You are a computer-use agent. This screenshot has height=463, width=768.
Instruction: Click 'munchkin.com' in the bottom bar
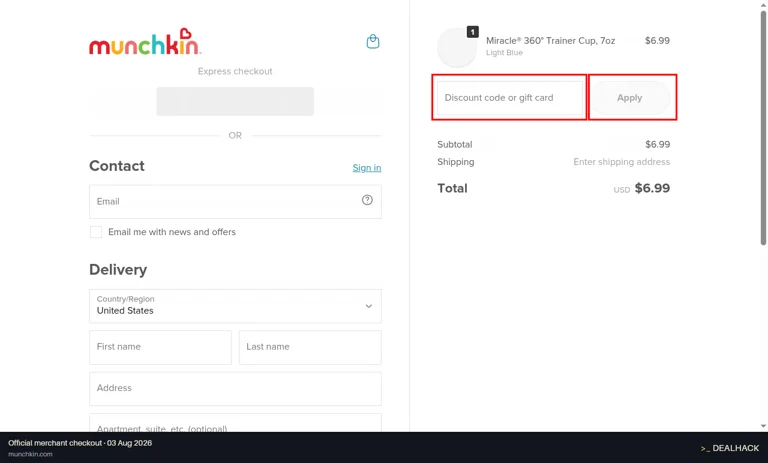click(x=30, y=454)
